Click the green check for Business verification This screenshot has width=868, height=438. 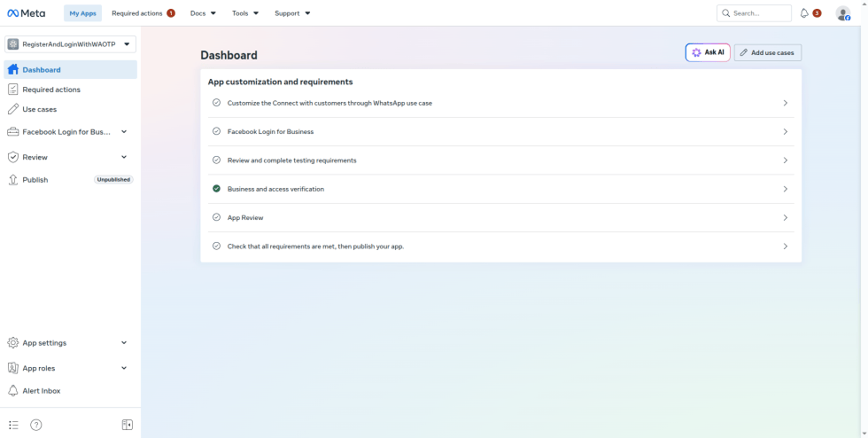click(216, 189)
